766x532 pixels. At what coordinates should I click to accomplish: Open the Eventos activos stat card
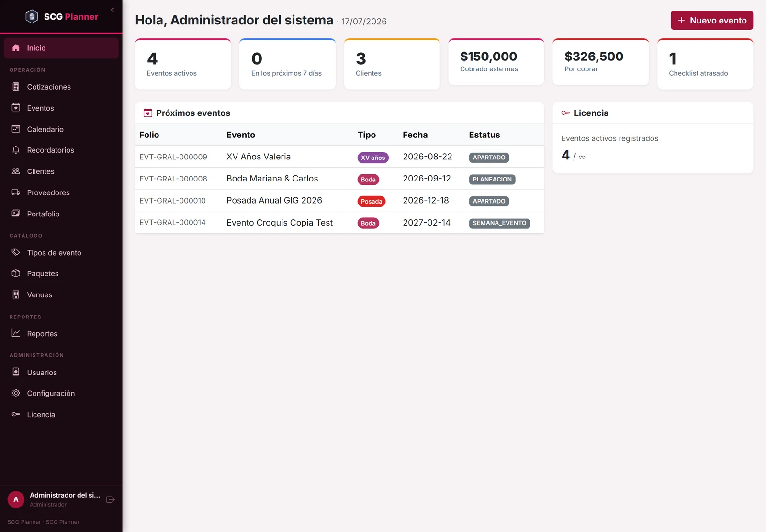tap(183, 64)
